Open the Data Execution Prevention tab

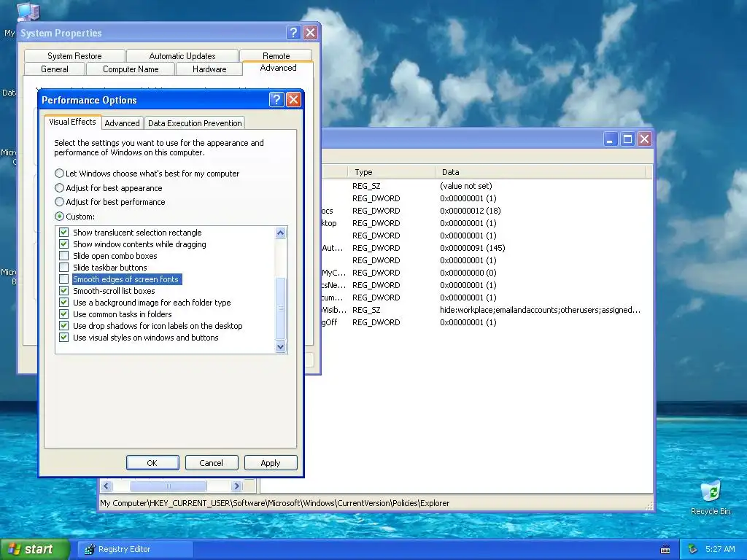coord(195,122)
